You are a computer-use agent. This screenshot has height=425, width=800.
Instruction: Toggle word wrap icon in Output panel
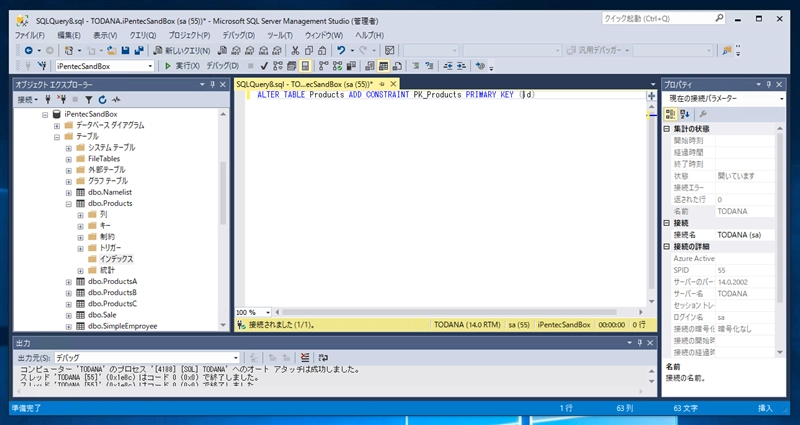coord(323,358)
